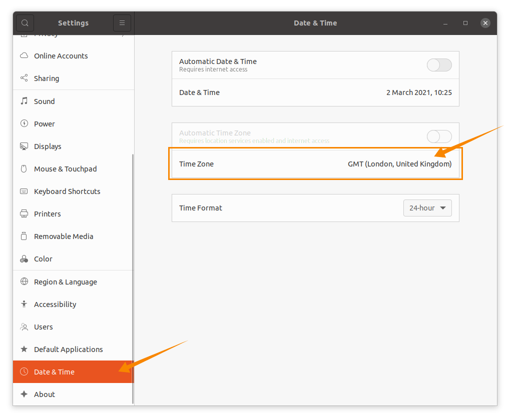This screenshot has height=420, width=510.
Task: Click the music note Sound icon
Action: point(24,101)
